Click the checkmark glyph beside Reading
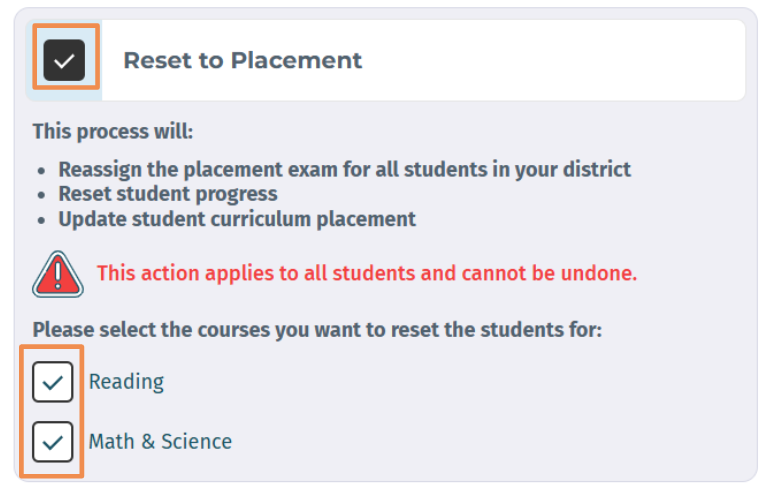 pyautogui.click(x=53, y=383)
